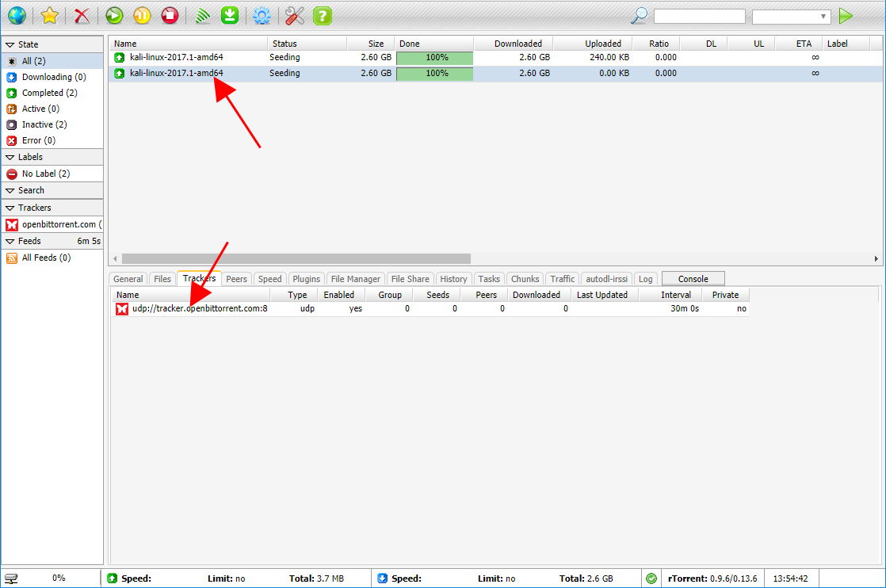Viewport: 886px width, 588px height.
Task: Sort torrents by Status column
Action: click(x=307, y=44)
